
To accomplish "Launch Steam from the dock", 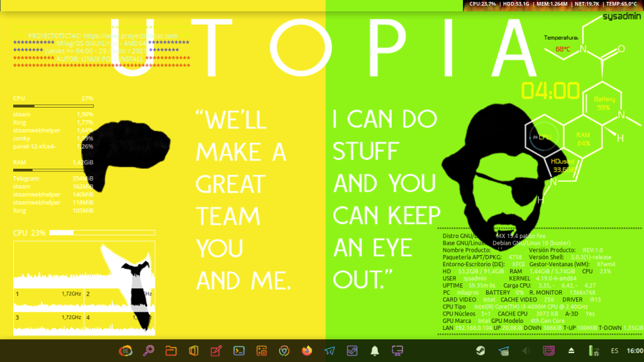I will tap(352, 351).
